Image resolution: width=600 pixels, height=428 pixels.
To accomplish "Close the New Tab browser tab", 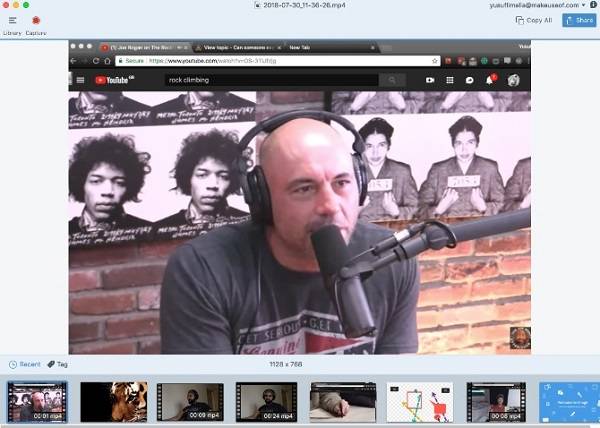I will coord(372,47).
